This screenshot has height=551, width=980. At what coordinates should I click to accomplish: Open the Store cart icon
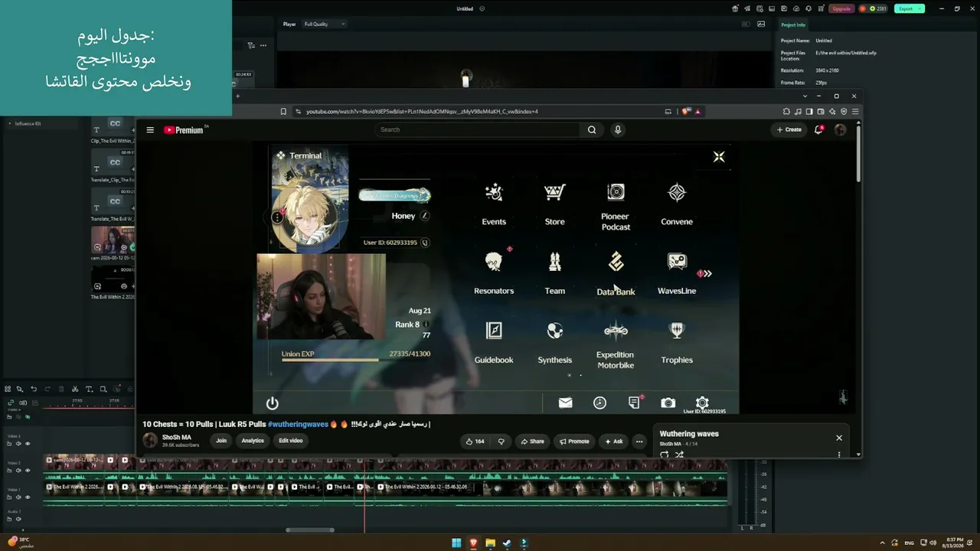[554, 193]
